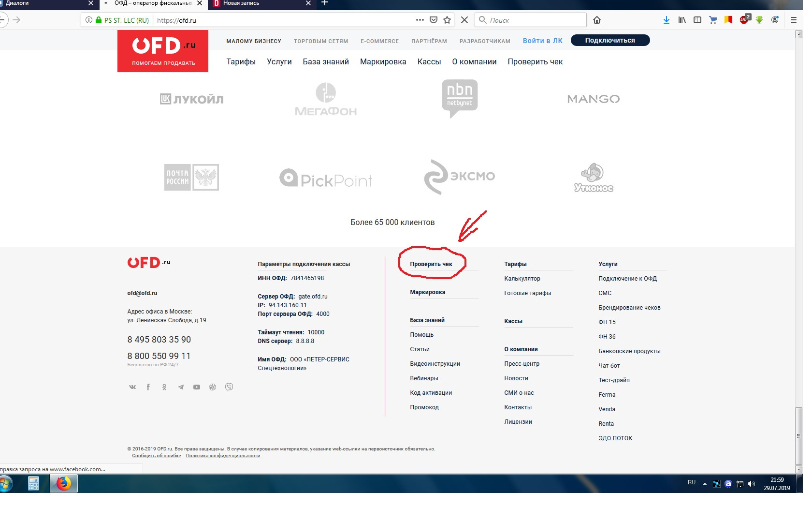Open Facebook social icon in footer
The width and height of the screenshot is (812, 508).
148,387
